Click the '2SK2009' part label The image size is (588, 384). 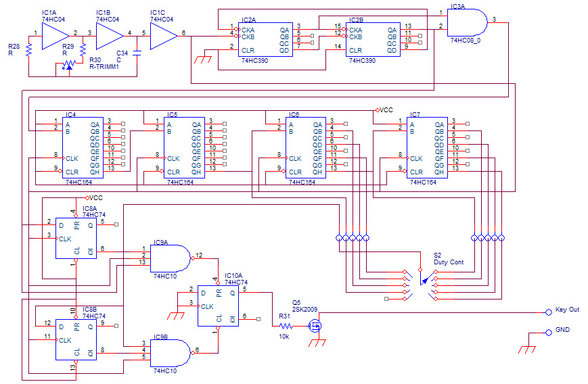pos(305,310)
